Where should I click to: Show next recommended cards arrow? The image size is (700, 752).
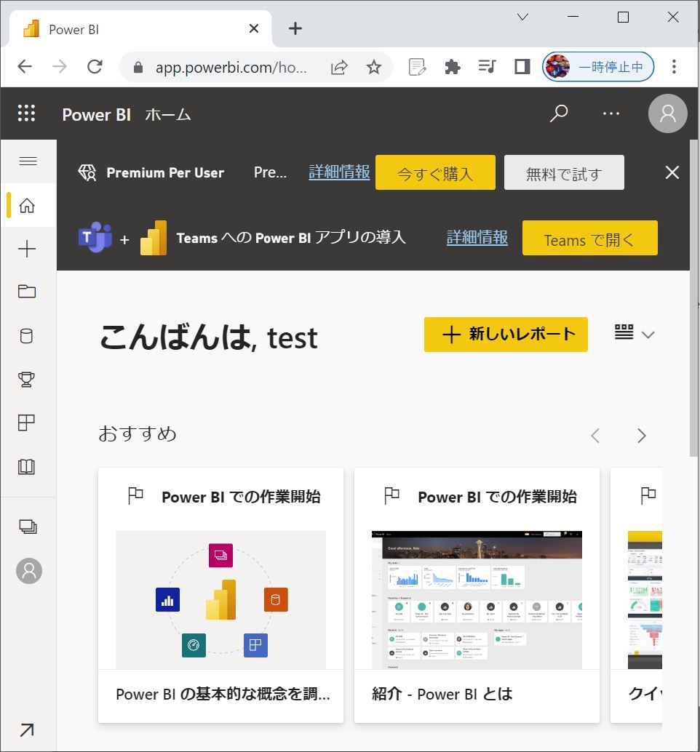point(642,436)
